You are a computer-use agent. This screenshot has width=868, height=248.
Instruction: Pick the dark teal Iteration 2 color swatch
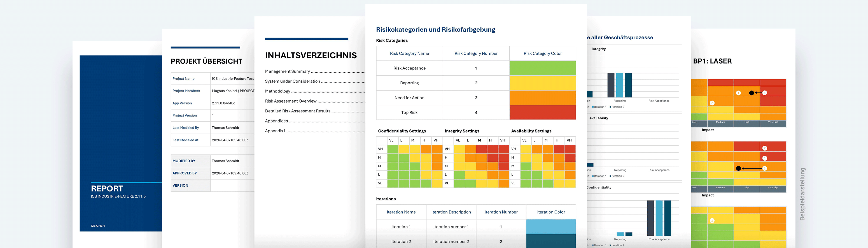coord(551,241)
